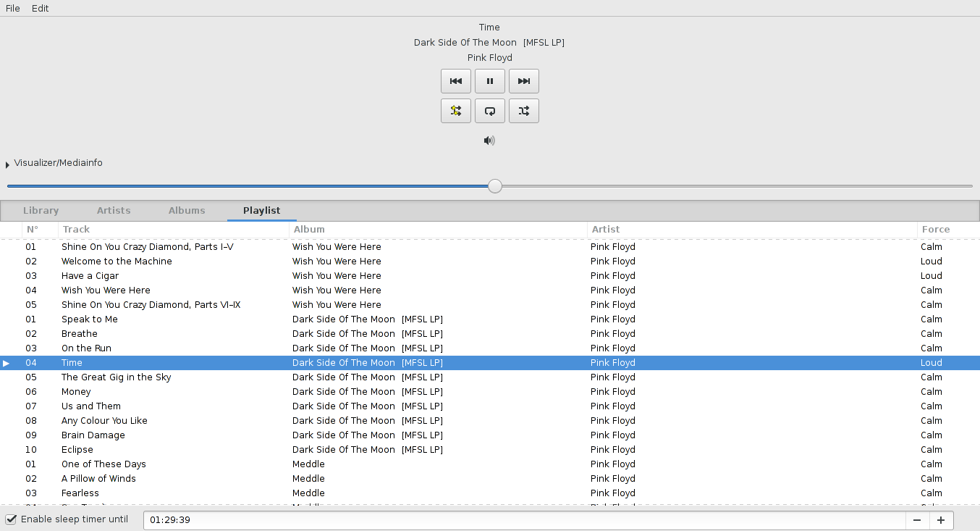Decrease sleep timer with minus button
This screenshot has height=531, width=980.
coord(917,519)
